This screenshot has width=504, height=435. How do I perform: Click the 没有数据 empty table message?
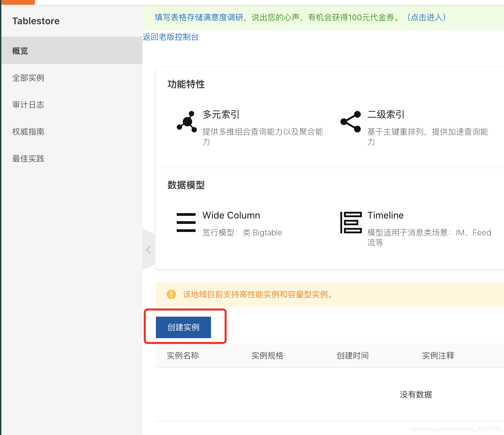pos(416,394)
